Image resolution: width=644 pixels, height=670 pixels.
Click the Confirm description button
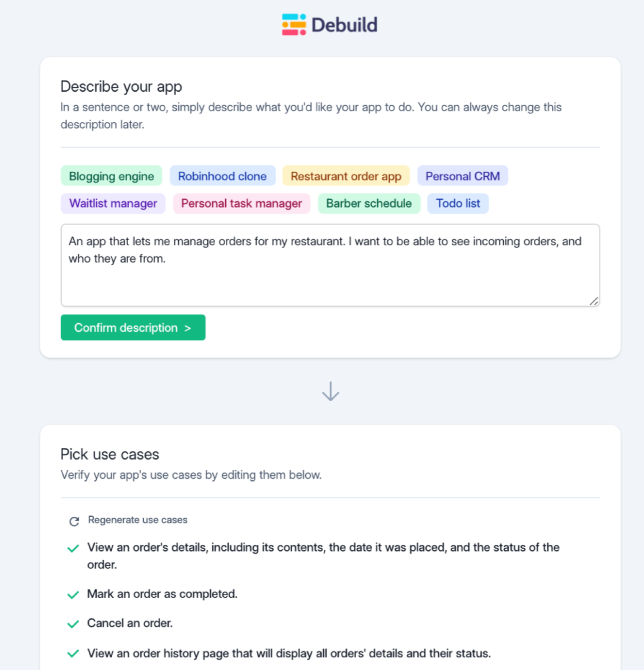(x=133, y=327)
